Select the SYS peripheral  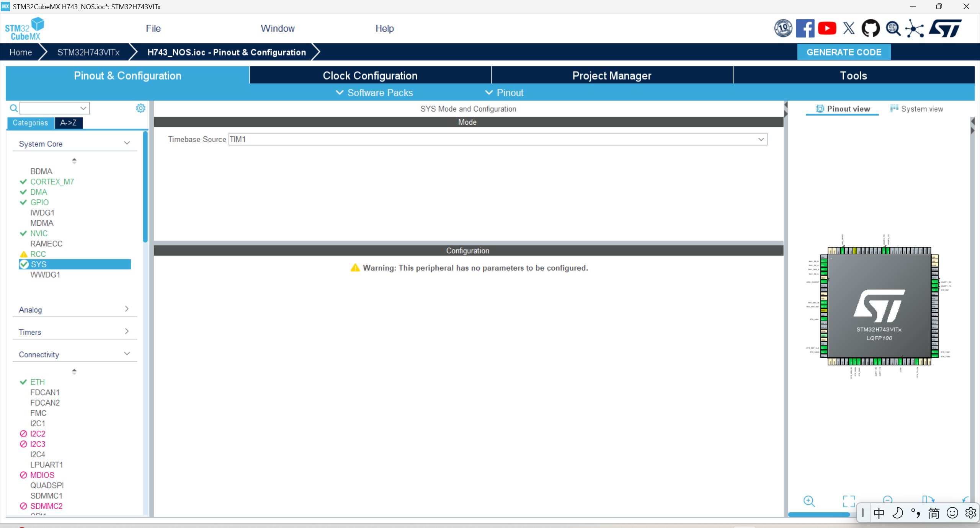[x=75, y=264]
